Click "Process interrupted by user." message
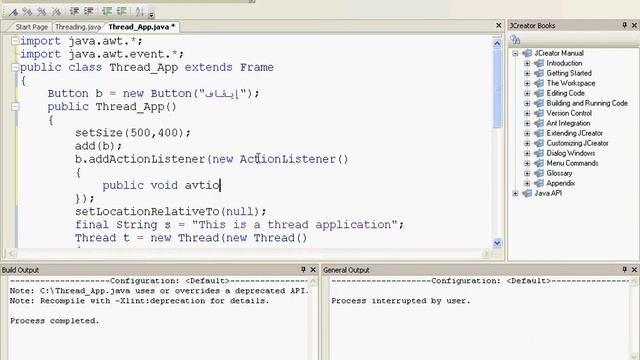Image resolution: width=640 pixels, height=360 pixels. [401, 301]
